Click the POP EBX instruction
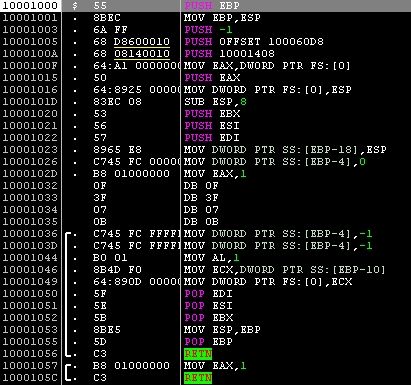 (x=209, y=318)
